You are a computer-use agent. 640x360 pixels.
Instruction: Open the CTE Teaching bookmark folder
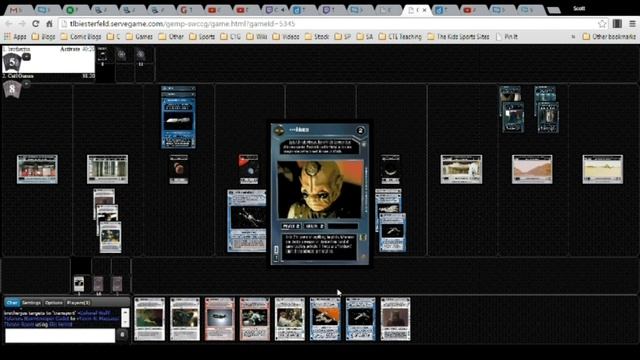click(400, 37)
